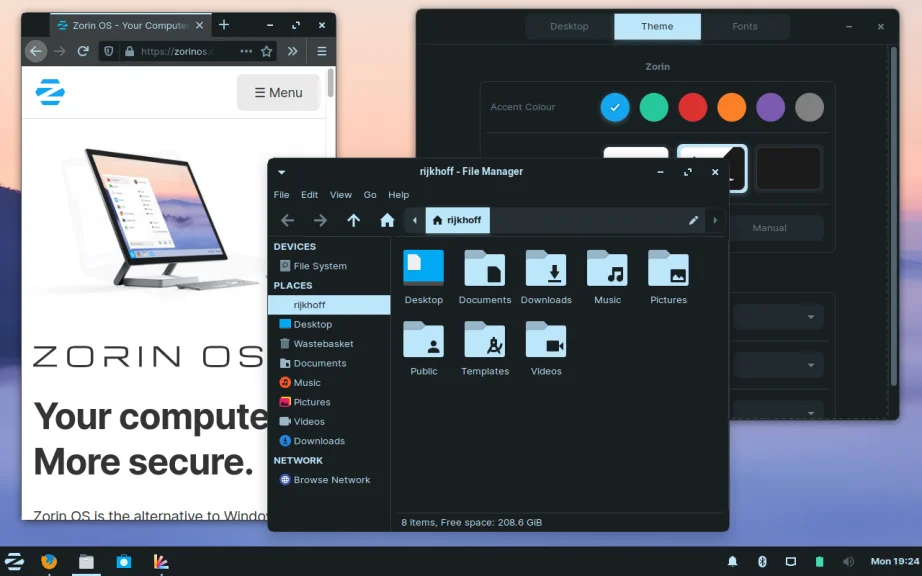This screenshot has width=922, height=576.
Task: Open the Videos folder icon in file view
Action: coord(546,339)
